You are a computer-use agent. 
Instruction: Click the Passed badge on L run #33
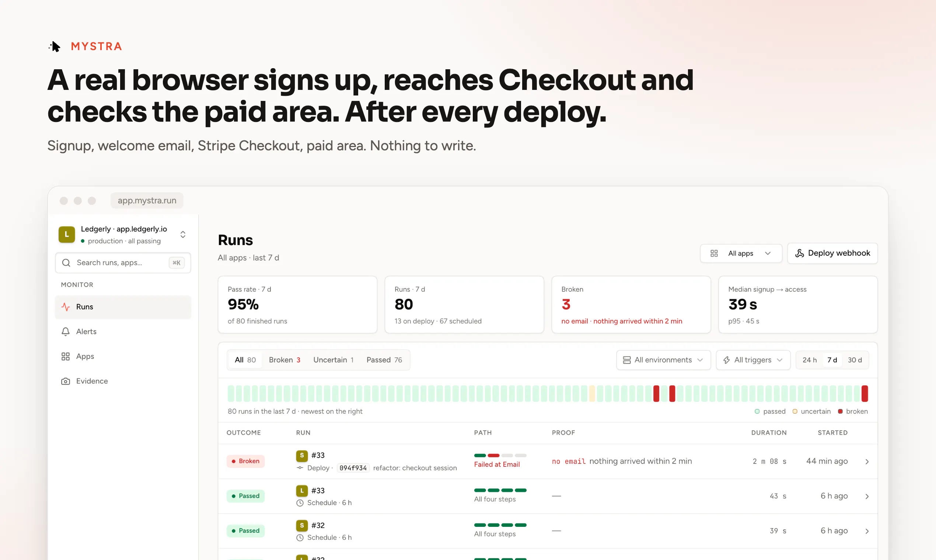[246, 496]
